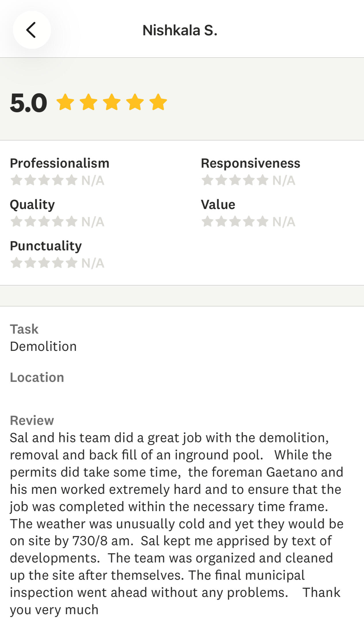Click the gray stars under Punctuality
Screen dimensions: 364x634
pyautogui.click(x=44, y=263)
